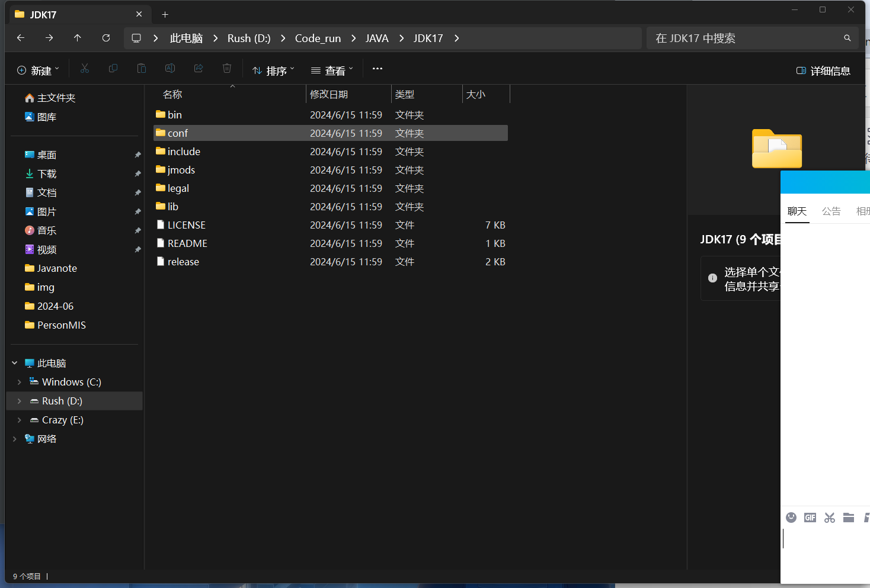The width and height of the screenshot is (870, 588).
Task: Toggle the Details pane button
Action: coord(823,71)
